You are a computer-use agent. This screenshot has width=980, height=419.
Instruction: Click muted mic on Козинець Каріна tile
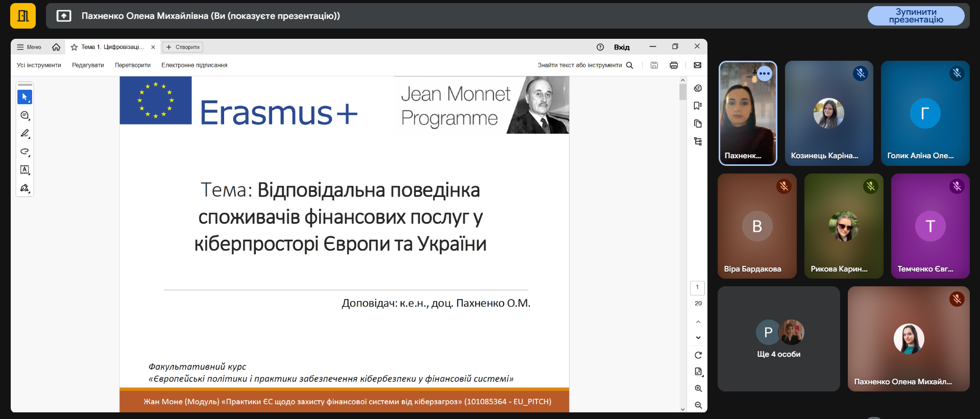pos(861,73)
